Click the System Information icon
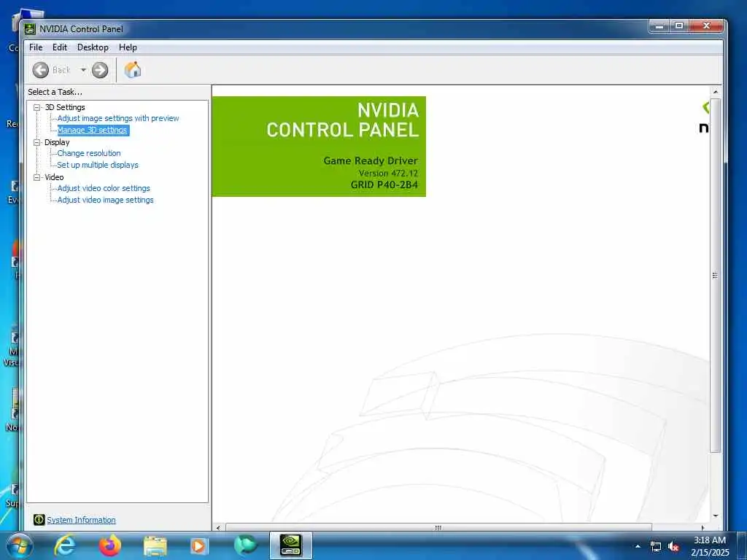747x560 pixels. [x=39, y=519]
